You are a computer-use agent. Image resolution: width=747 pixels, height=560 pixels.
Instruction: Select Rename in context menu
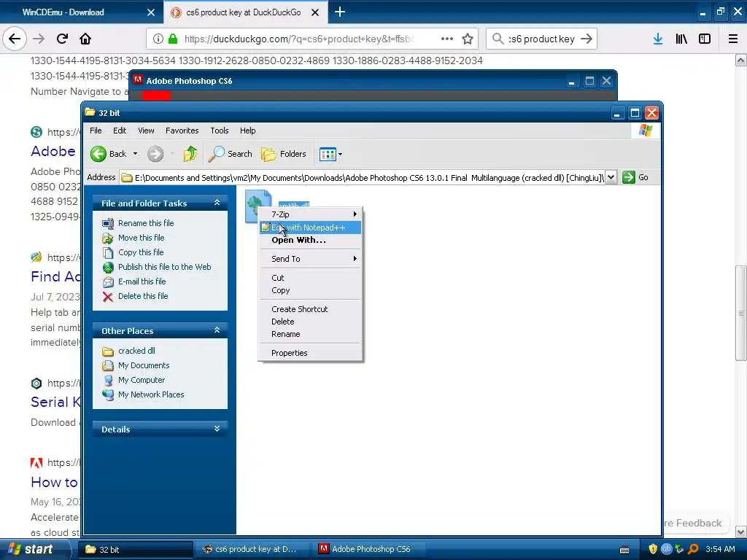[311, 334]
